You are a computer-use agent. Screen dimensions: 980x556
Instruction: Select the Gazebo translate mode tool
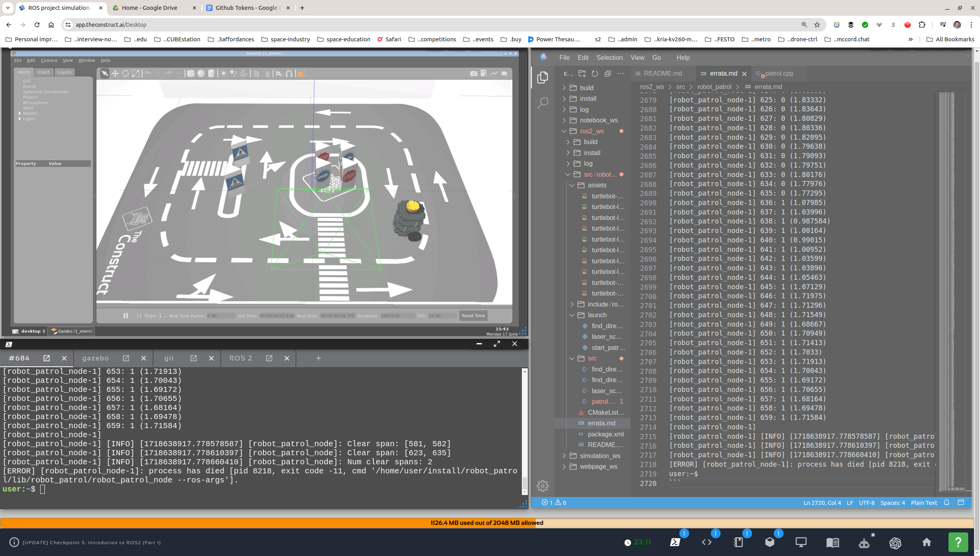point(115,73)
